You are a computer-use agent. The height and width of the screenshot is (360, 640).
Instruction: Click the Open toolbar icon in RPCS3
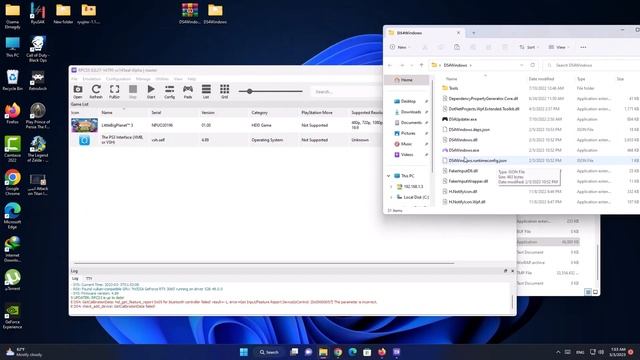(78, 91)
